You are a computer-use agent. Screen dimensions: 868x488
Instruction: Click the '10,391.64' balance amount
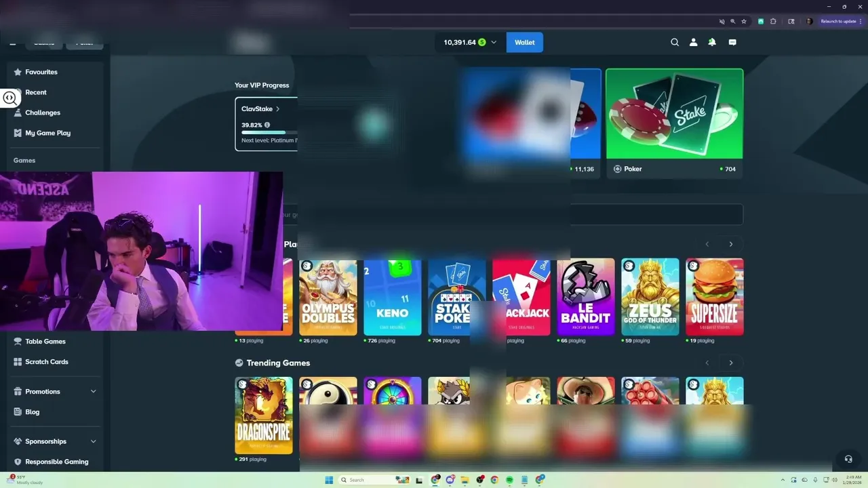[460, 42]
